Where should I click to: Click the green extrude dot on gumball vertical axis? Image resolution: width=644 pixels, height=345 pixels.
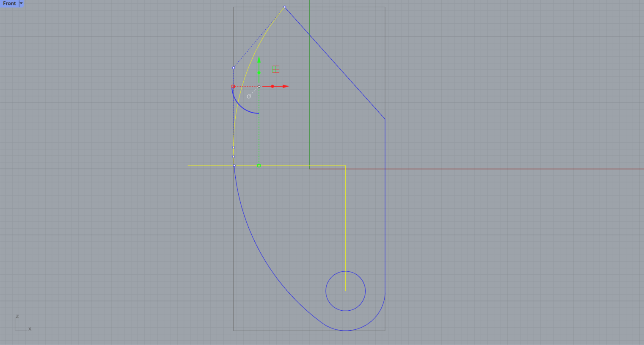[259, 73]
